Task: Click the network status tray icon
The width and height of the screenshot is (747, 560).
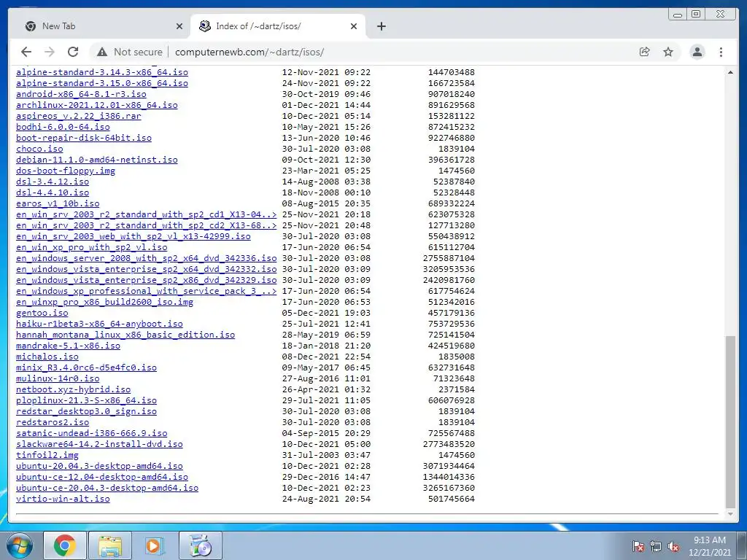Action: click(x=656, y=547)
